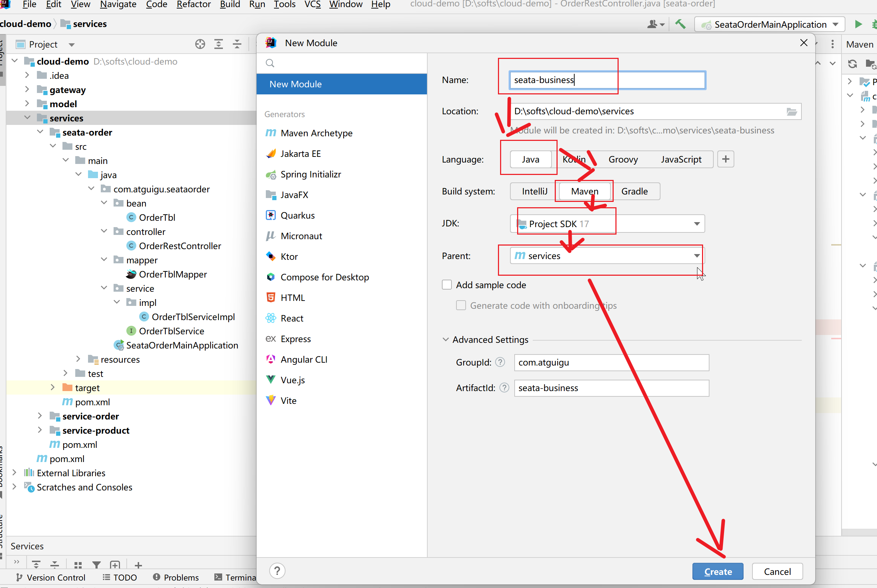Viewport: 877px width, 588px height.
Task: Collapse the Advanced Settings section
Action: [x=445, y=340]
